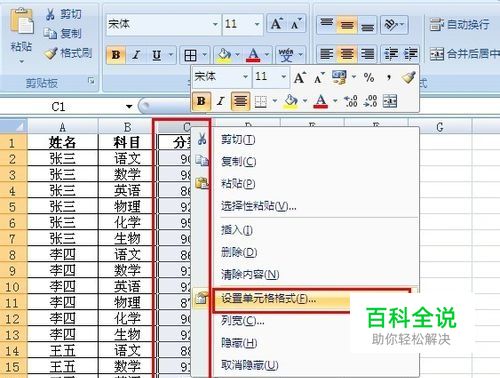Click Grow Font on the mini toolbar
The height and width of the screenshot is (378, 500).
[x=300, y=78]
